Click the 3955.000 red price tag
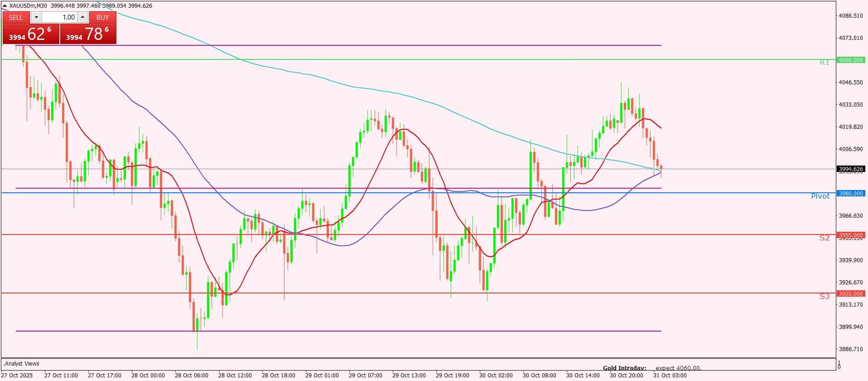868x381 pixels. 851,235
